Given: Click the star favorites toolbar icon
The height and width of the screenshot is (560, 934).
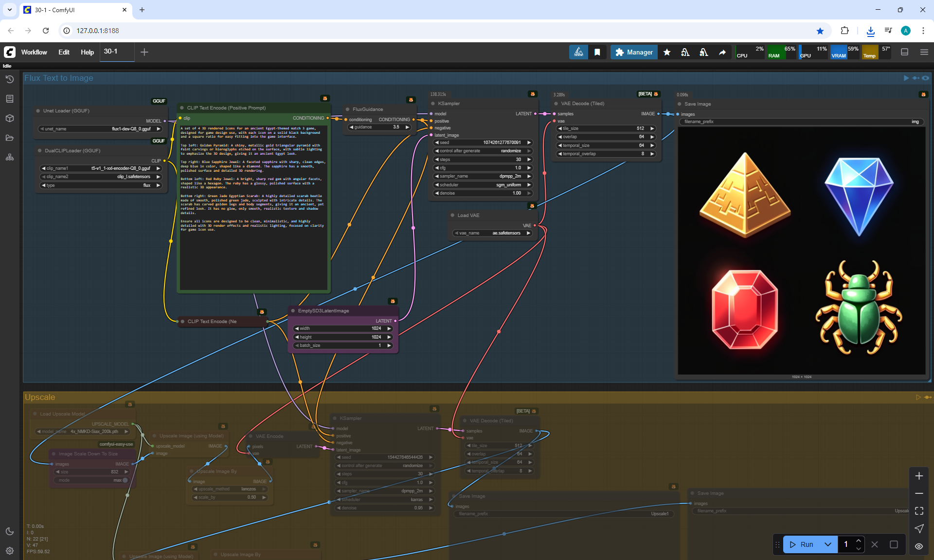Looking at the screenshot, I should coord(667,52).
